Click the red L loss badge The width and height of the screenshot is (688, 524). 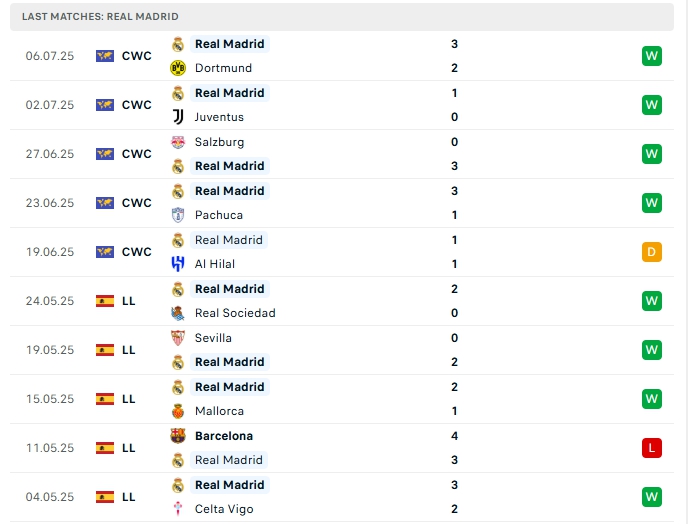pyautogui.click(x=652, y=448)
